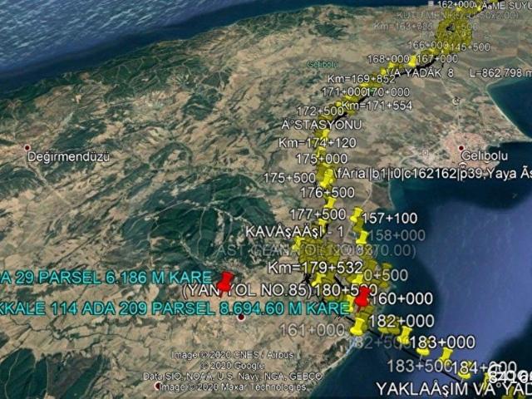This screenshot has width=532, height=399.
Task: Select the yellow pushpin left of 183+000
Action: pyautogui.click(x=404, y=335)
